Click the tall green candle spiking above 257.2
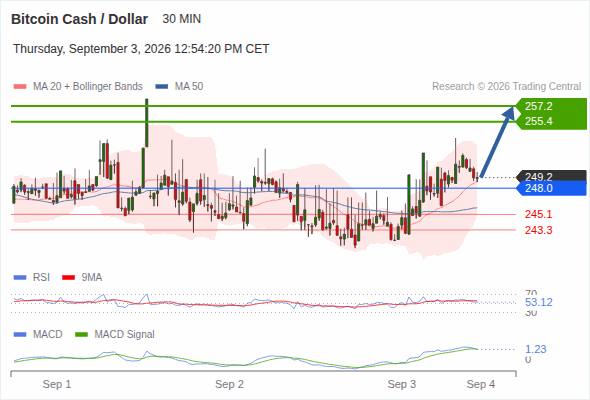The width and height of the screenshot is (590, 400). click(146, 123)
